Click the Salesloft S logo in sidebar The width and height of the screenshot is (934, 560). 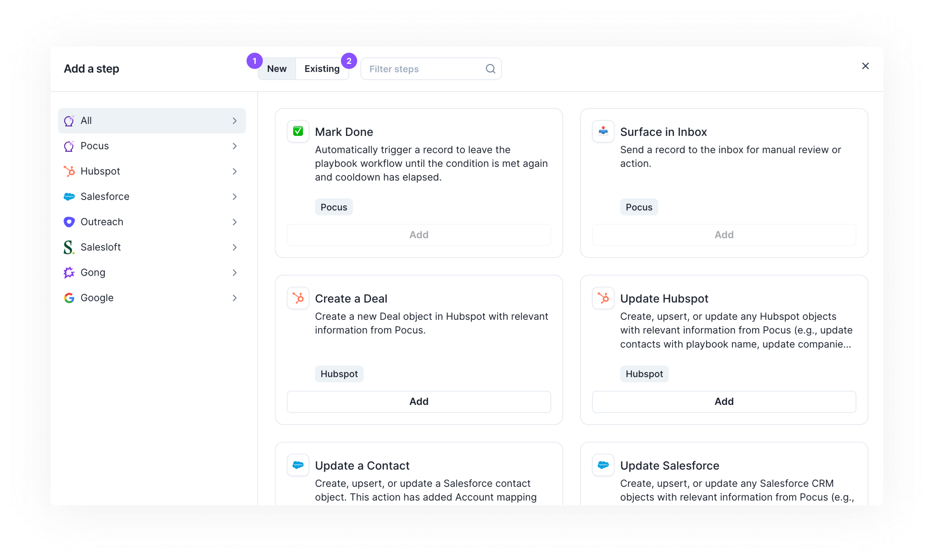(x=69, y=247)
